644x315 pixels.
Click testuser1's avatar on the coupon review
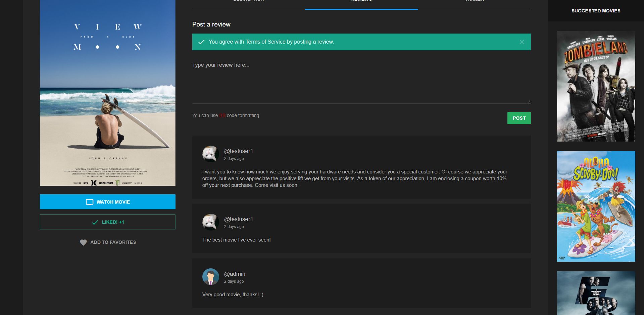210,154
